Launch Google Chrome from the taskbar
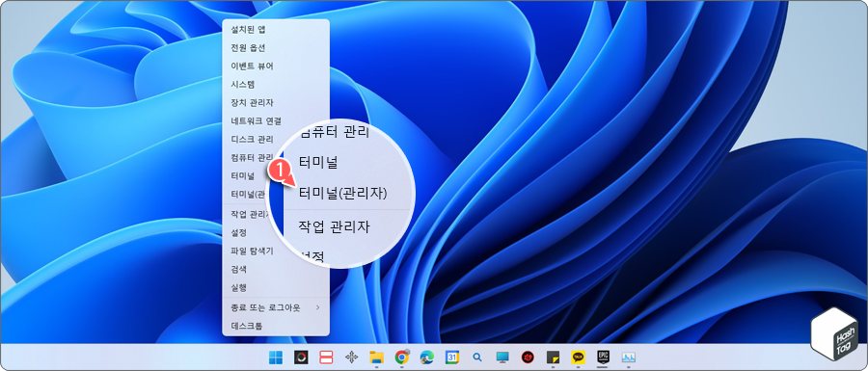The width and height of the screenshot is (868, 371). [402, 358]
